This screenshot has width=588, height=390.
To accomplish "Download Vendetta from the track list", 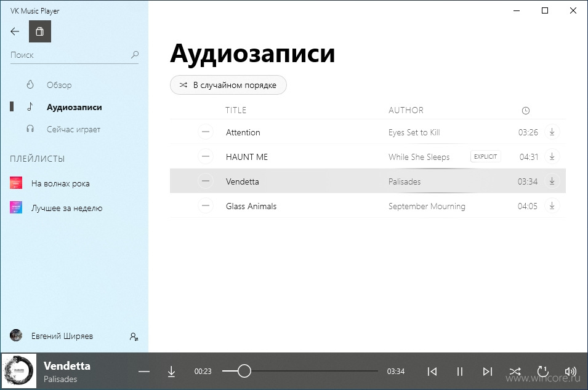I will point(552,181).
